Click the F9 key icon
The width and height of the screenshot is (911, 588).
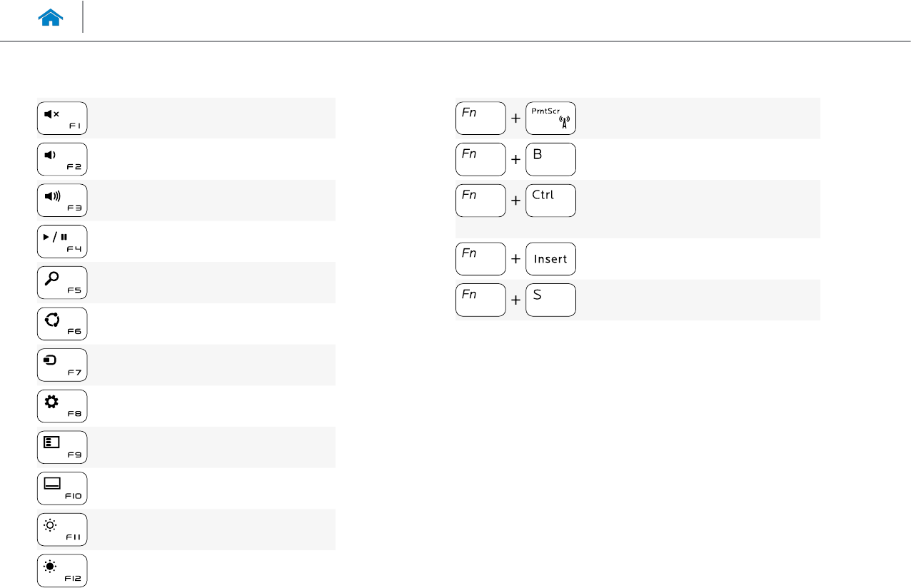(62, 447)
